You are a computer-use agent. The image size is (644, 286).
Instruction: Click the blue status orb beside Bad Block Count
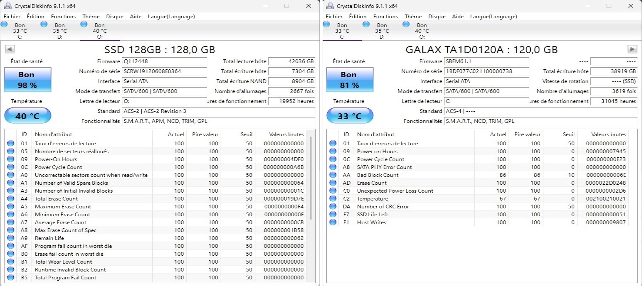click(x=333, y=175)
